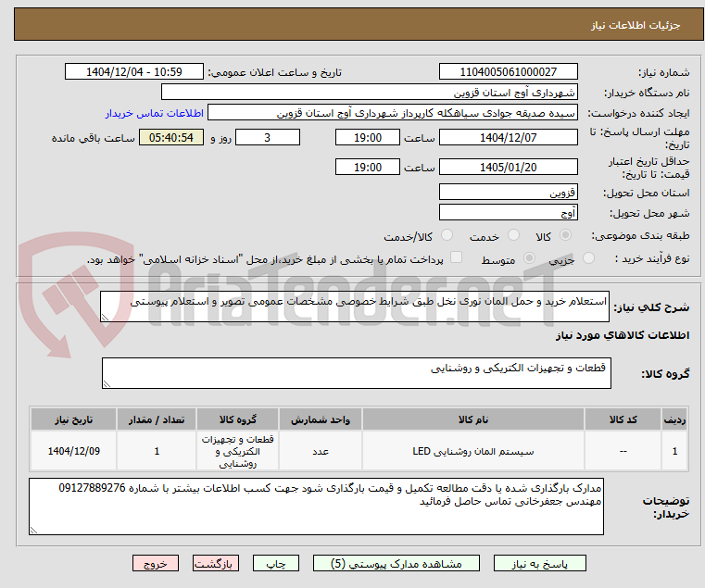Image resolution: width=705 pixels, height=588 pixels.
Task: Click the چاپ print button
Action: (x=276, y=563)
